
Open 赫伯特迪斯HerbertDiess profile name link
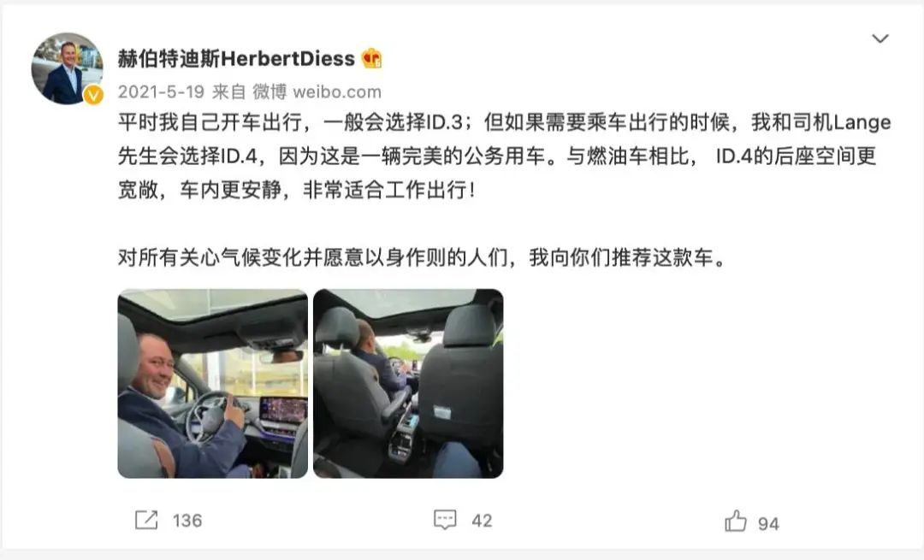click(x=236, y=58)
